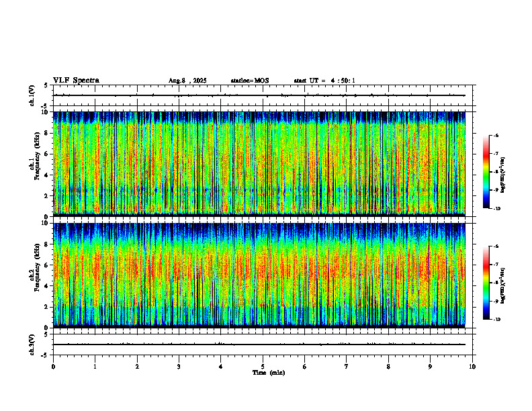532x411 pixels.
Task: Click the ch.1 spectrogram color scale bar
Action: point(486,172)
